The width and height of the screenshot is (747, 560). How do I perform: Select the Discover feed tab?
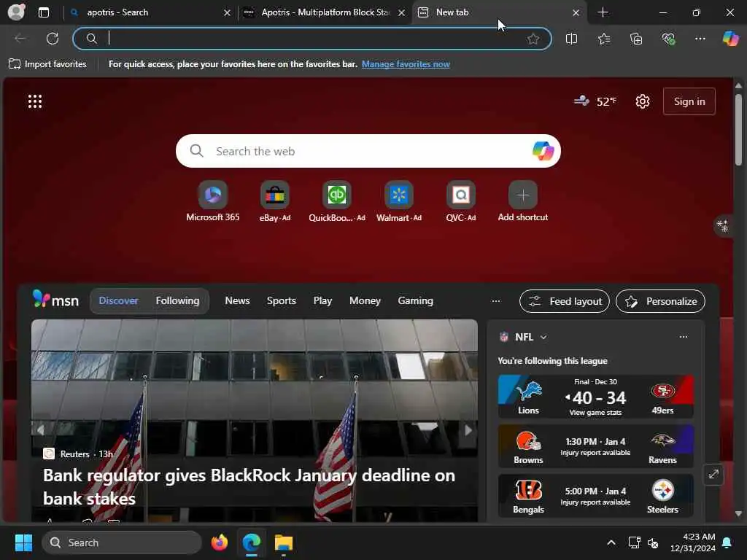(119, 301)
